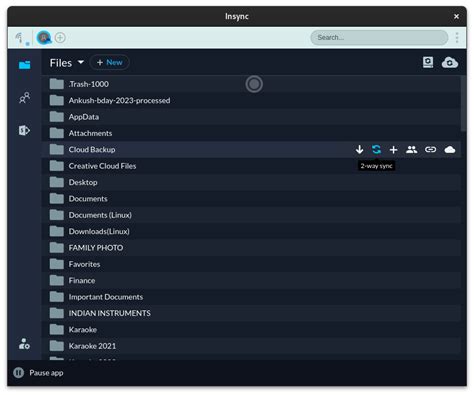The image size is (474, 395).
Task: Select the Attachments folder
Action: tap(251, 133)
